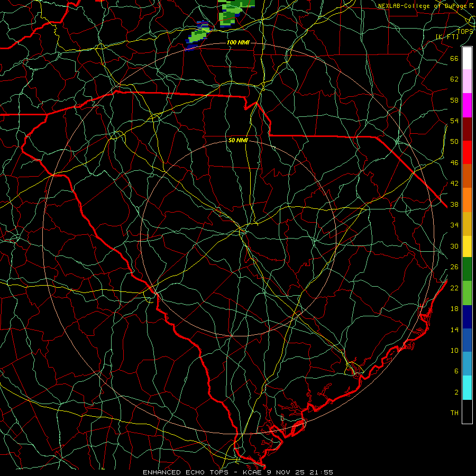Click the "14" legend value

(x=454, y=329)
